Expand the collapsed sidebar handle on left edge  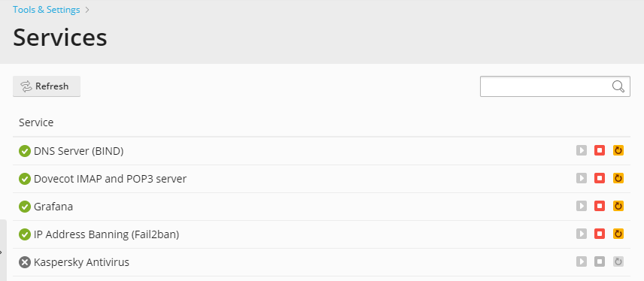3,251
